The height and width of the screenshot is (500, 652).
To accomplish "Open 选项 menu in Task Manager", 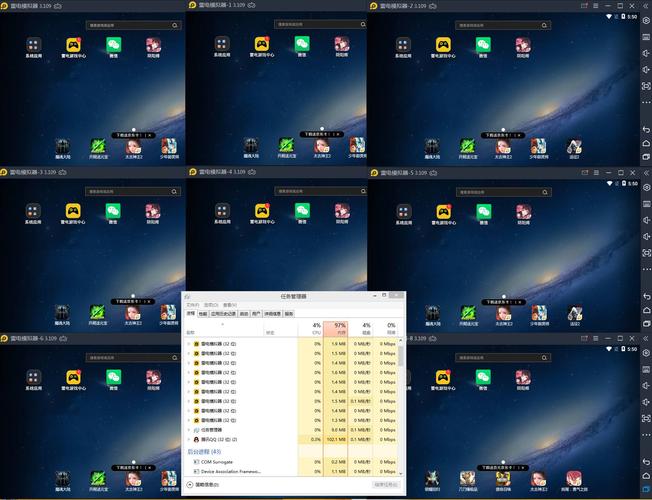I will point(211,305).
